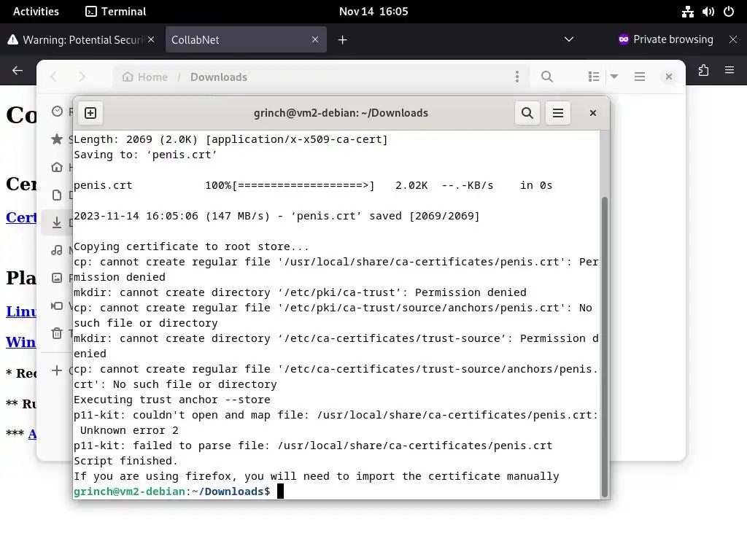Close the CollabNet tab

pyautogui.click(x=315, y=39)
